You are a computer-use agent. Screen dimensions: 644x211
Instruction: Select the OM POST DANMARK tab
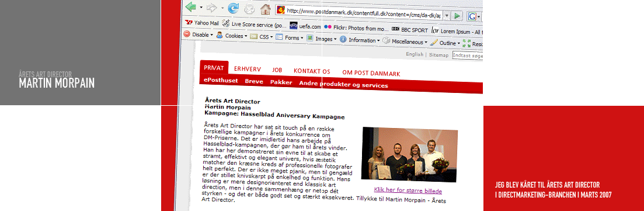click(x=371, y=73)
